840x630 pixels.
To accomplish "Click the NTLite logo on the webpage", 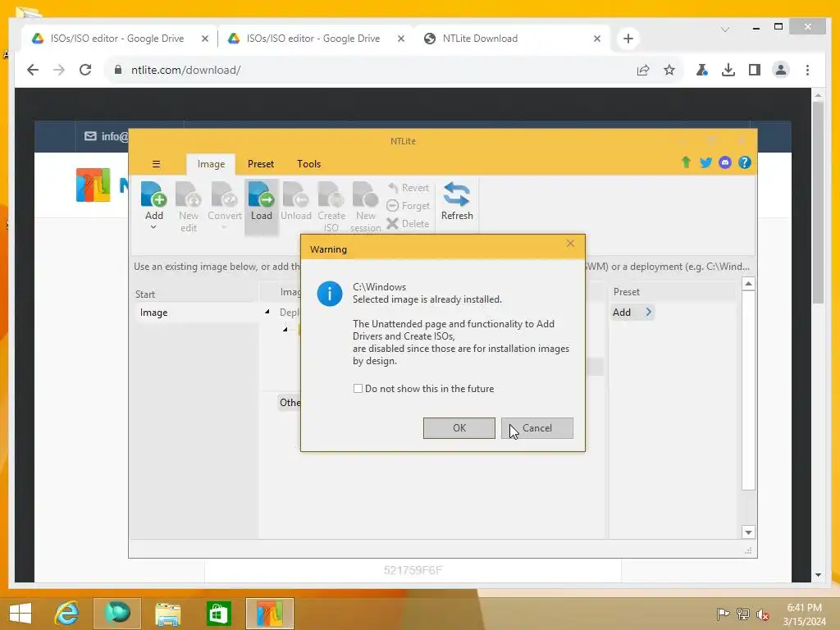I will coord(94,185).
